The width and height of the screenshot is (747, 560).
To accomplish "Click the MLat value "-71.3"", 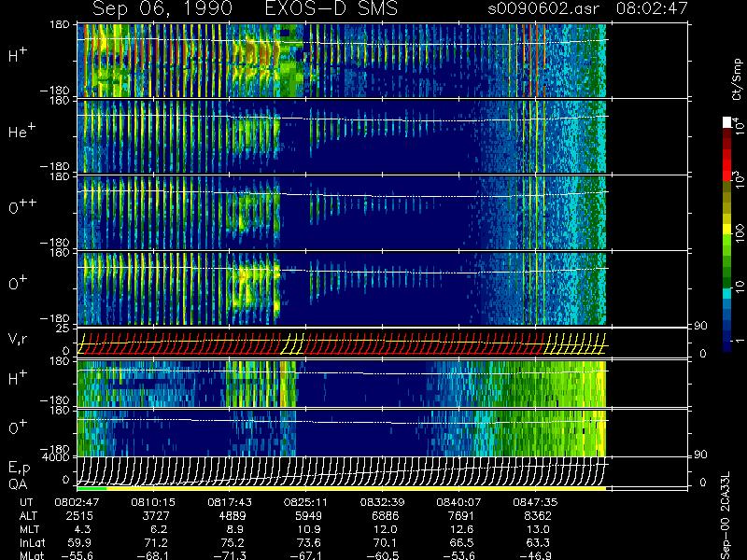I will click(x=230, y=555).
